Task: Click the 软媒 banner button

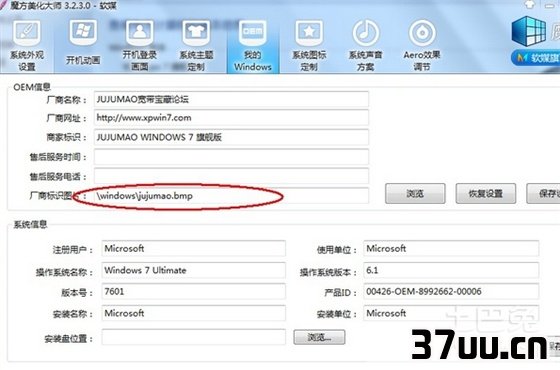Action: 536,58
